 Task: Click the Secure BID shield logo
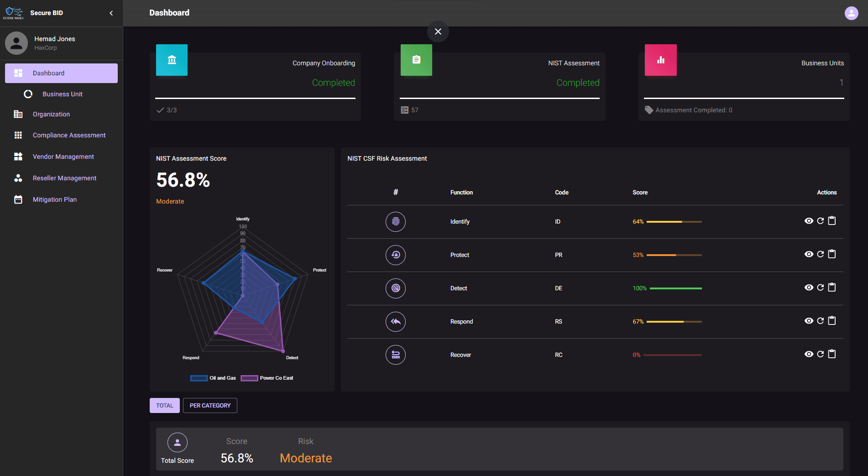13,13
